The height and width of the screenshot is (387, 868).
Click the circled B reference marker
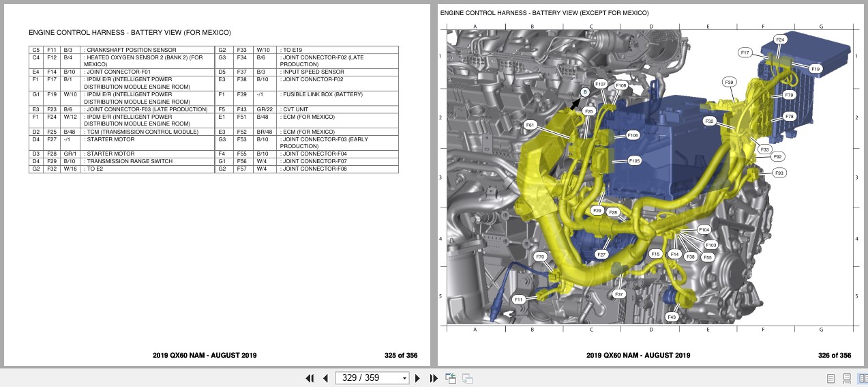(x=584, y=92)
